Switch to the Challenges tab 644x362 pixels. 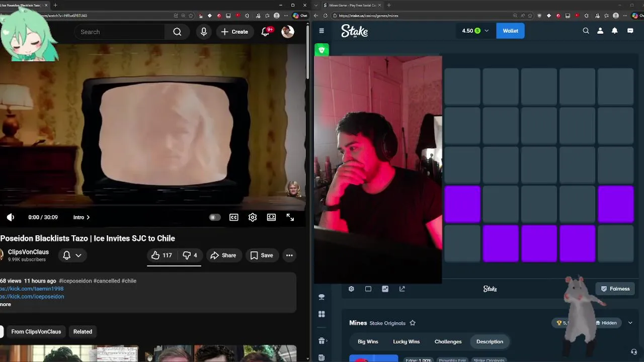448,341
